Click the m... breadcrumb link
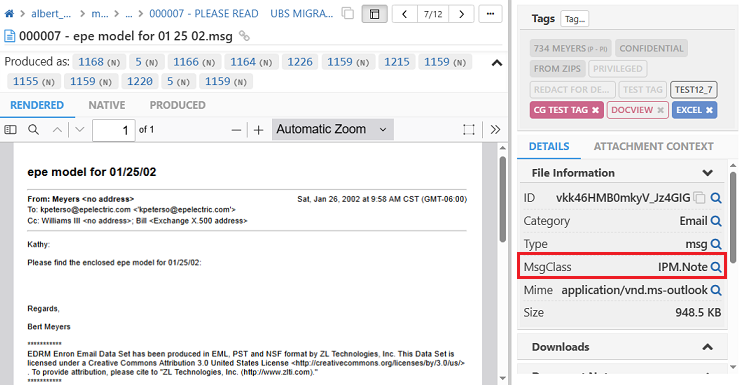Image resolution: width=744 pixels, height=385 pixels. click(x=100, y=14)
